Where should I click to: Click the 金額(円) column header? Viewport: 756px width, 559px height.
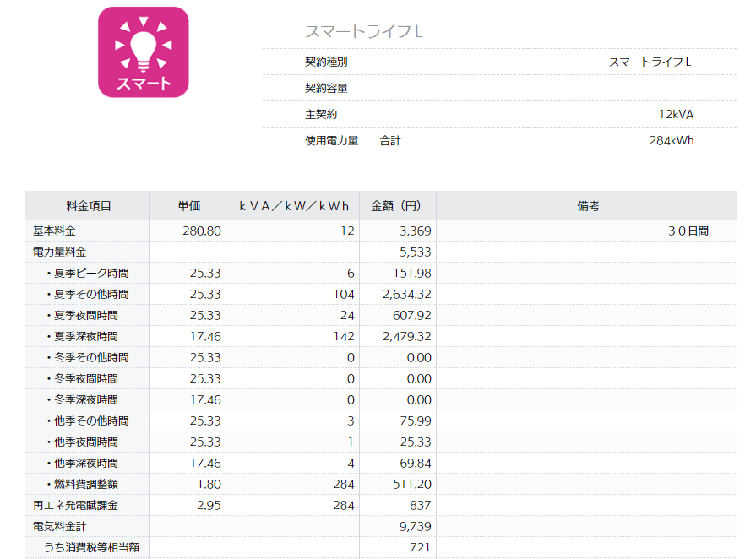[x=396, y=206]
